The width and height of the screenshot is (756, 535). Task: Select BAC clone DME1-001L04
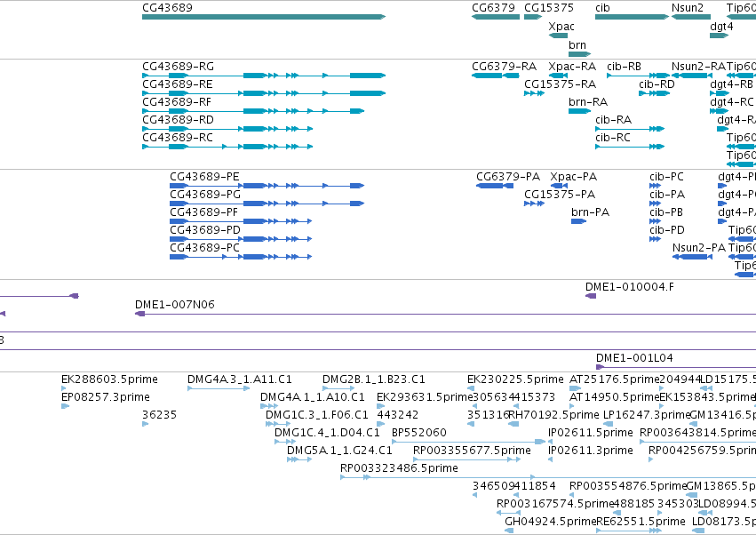(x=676, y=367)
